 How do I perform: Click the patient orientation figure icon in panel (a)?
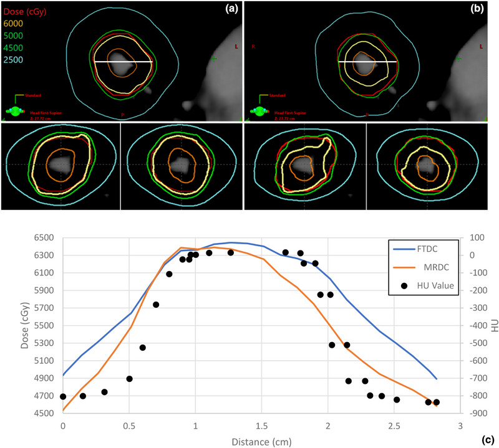point(15,111)
